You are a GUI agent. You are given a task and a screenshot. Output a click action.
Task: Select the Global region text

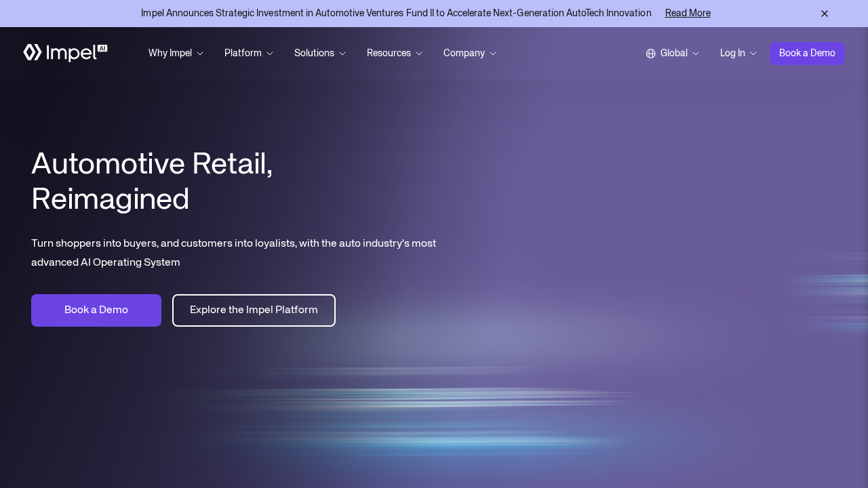coord(673,53)
